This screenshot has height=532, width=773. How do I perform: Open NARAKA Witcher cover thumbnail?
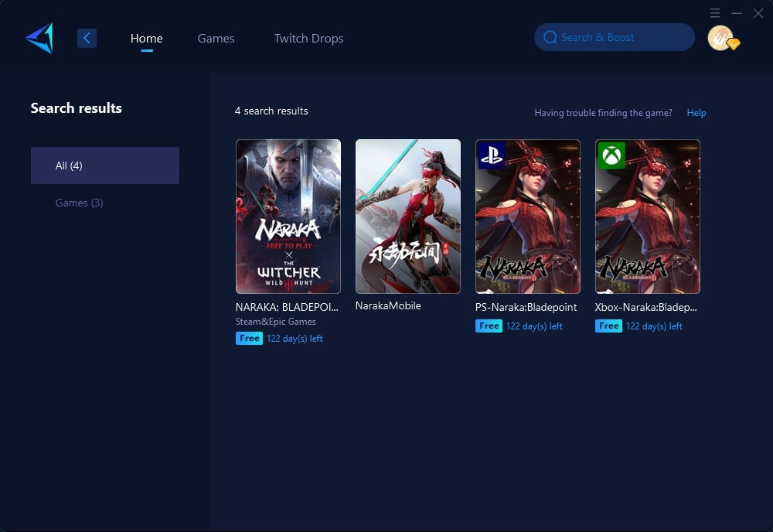288,217
